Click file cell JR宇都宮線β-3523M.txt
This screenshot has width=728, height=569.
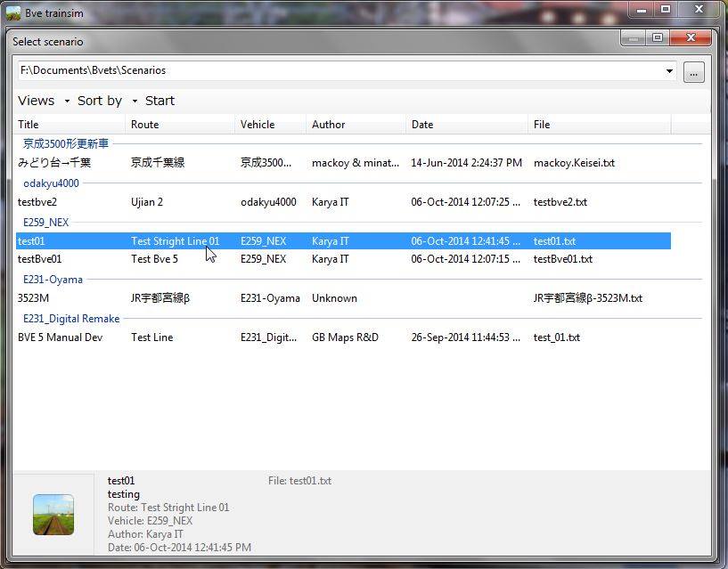(x=588, y=298)
